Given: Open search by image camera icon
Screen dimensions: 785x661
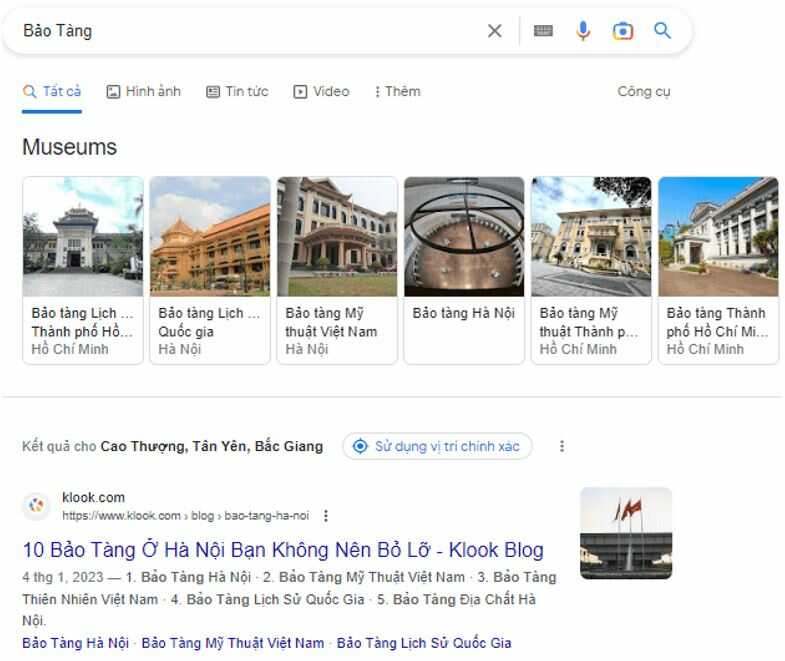Looking at the screenshot, I should click(623, 31).
